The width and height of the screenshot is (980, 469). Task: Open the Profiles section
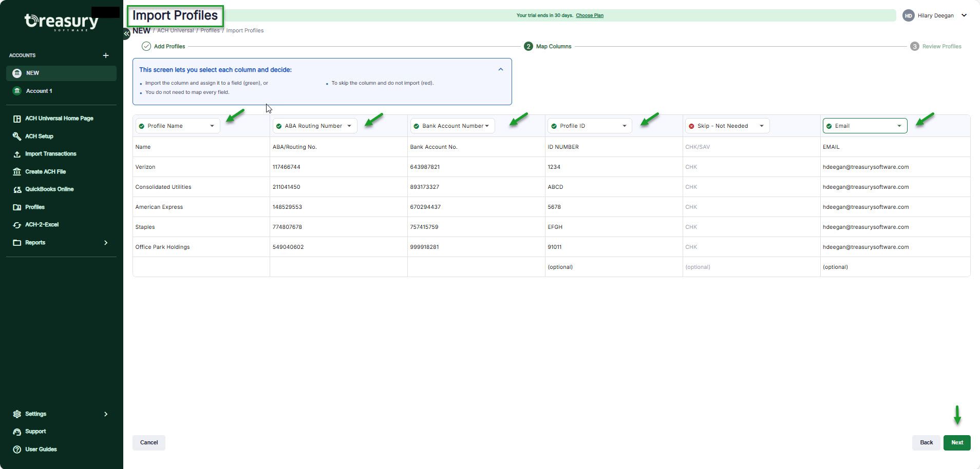click(35, 207)
